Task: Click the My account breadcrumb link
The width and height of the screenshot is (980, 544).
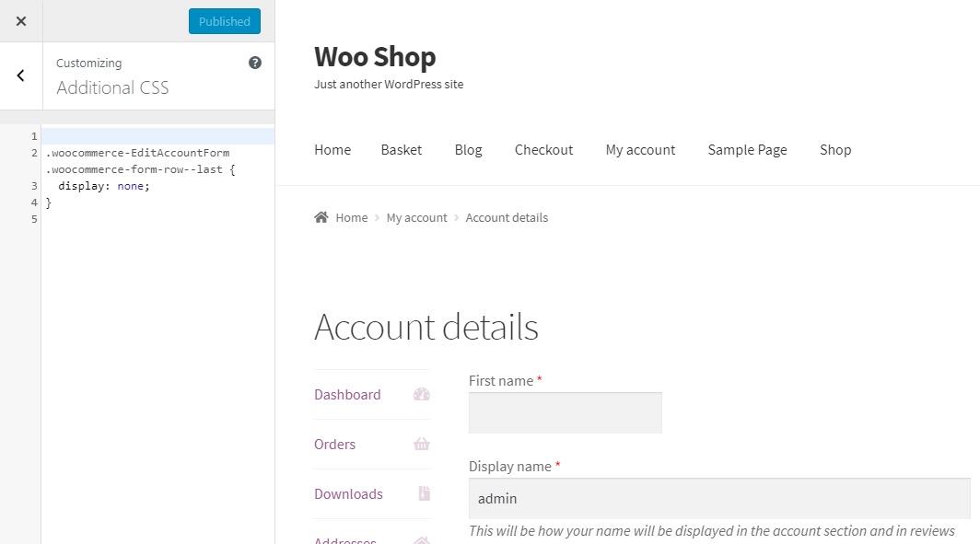Action: click(x=417, y=218)
